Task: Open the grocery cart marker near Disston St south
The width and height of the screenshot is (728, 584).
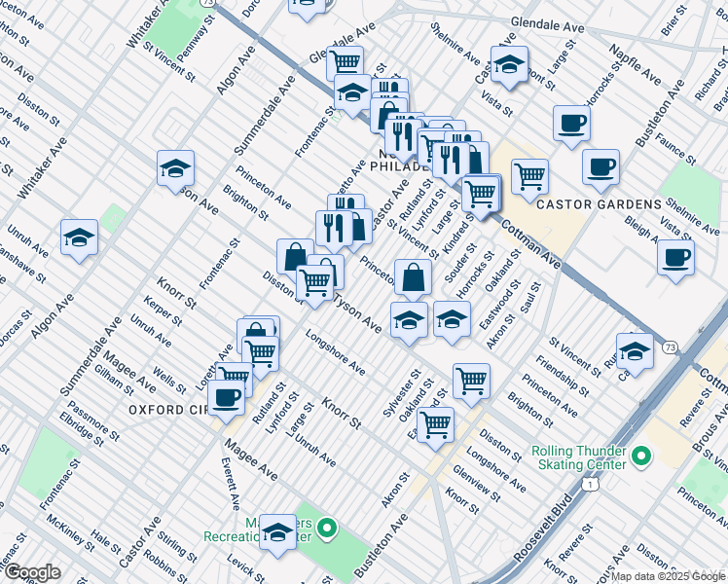Action: coord(435,427)
